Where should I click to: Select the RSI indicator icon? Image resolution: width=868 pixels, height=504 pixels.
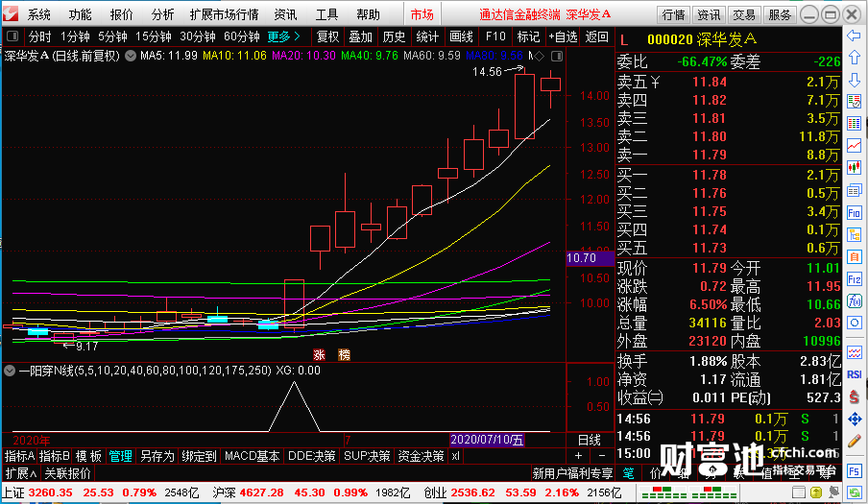(854, 374)
